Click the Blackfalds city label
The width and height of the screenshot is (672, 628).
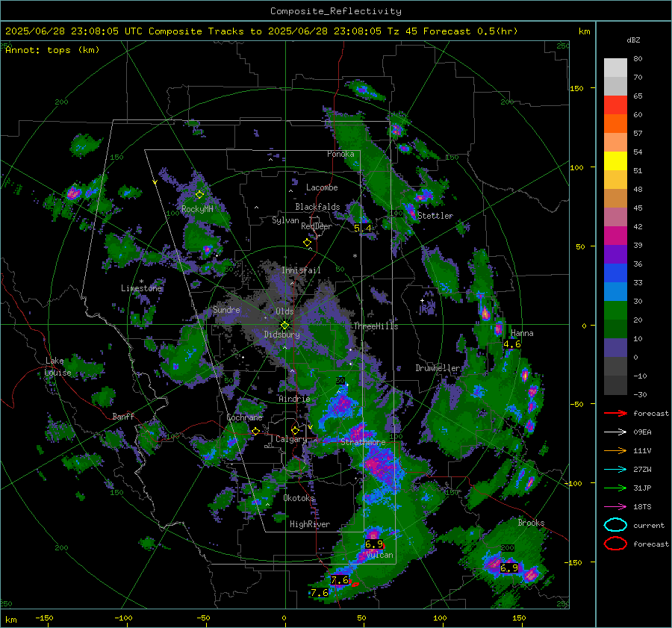pyautogui.click(x=317, y=207)
